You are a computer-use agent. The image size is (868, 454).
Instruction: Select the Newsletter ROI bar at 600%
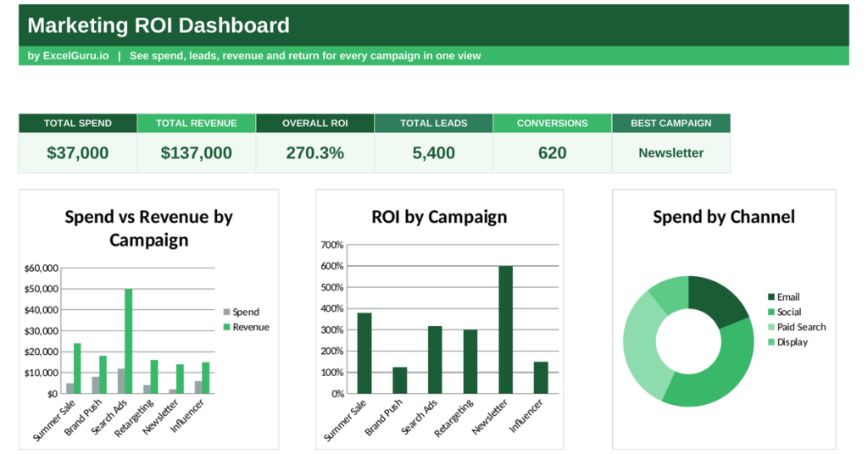[505, 330]
